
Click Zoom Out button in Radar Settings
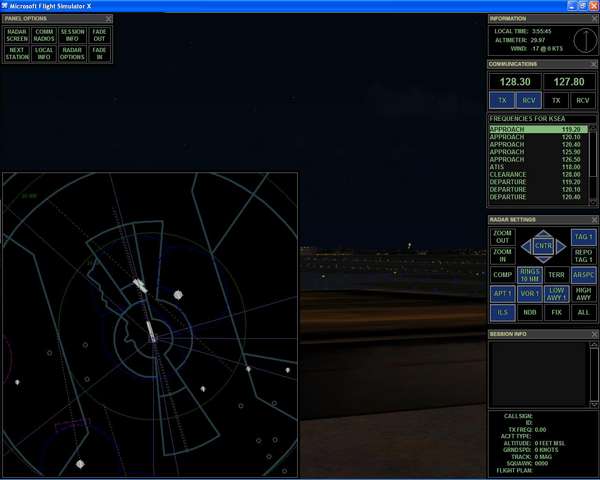pyautogui.click(x=502, y=237)
